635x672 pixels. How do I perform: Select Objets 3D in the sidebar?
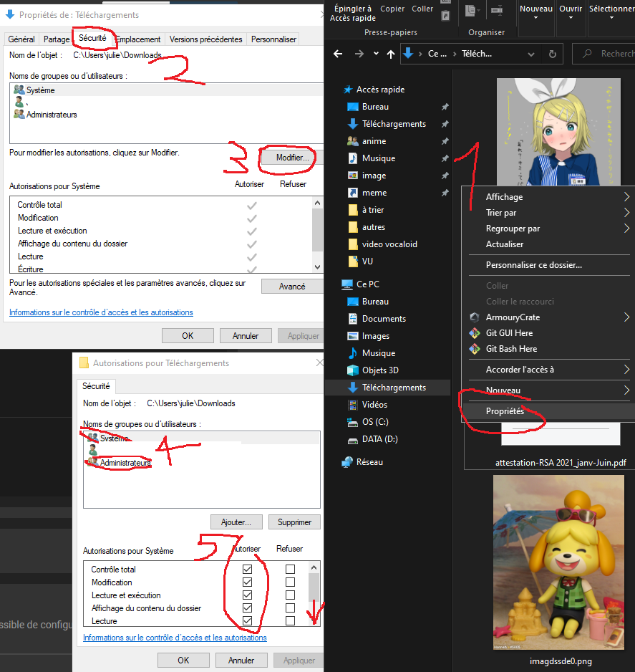[380, 370]
